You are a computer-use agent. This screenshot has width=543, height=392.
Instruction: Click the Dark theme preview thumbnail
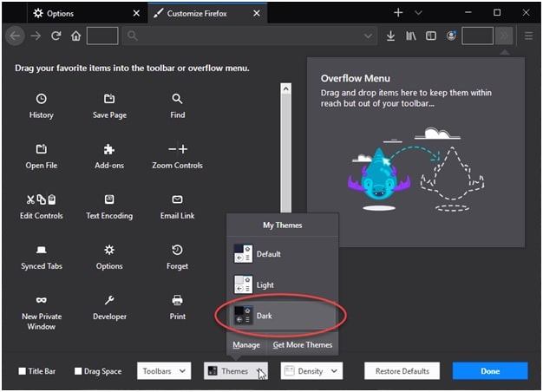tap(243, 316)
